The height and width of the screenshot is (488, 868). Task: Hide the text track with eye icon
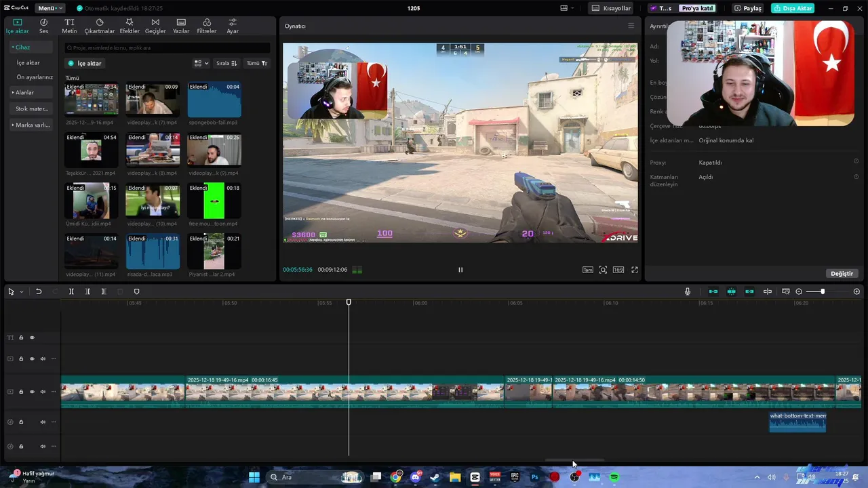[x=32, y=338]
